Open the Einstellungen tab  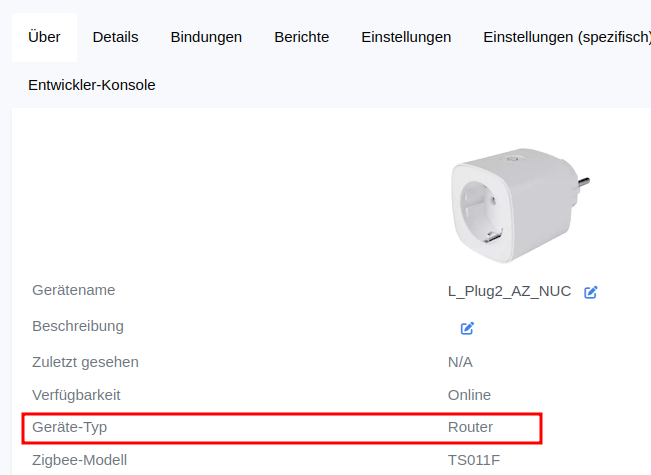406,37
